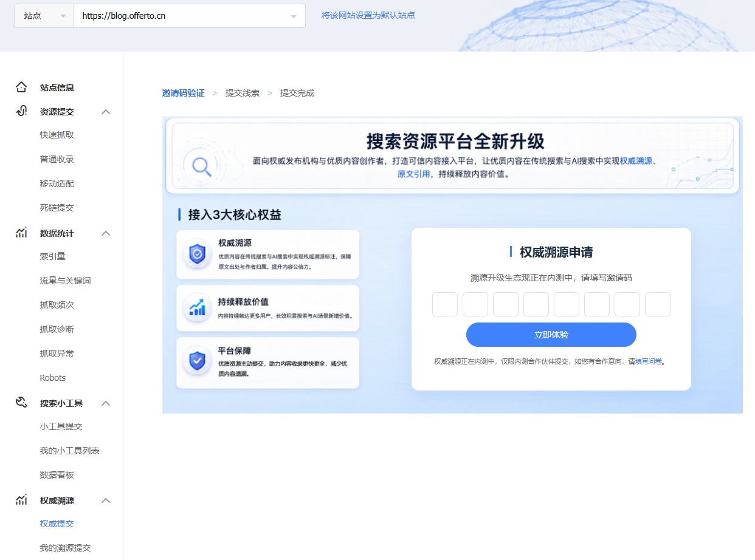The height and width of the screenshot is (560, 755).
Task: Click the 提交线索 step
Action: pyautogui.click(x=243, y=93)
